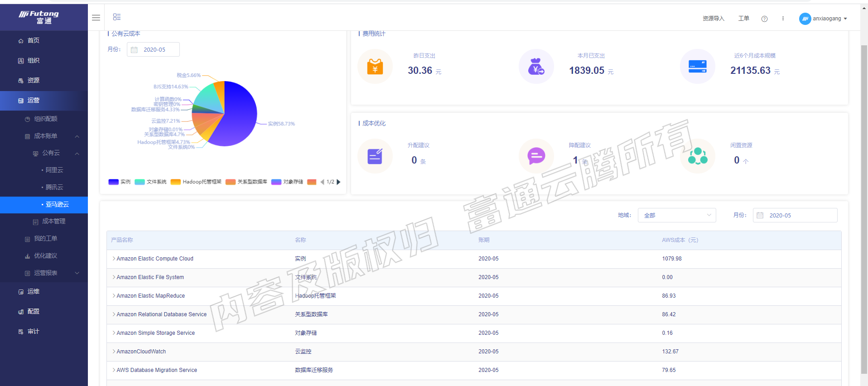The height and width of the screenshot is (386, 868).
Task: Click the idle resources green circles icon
Action: 698,156
